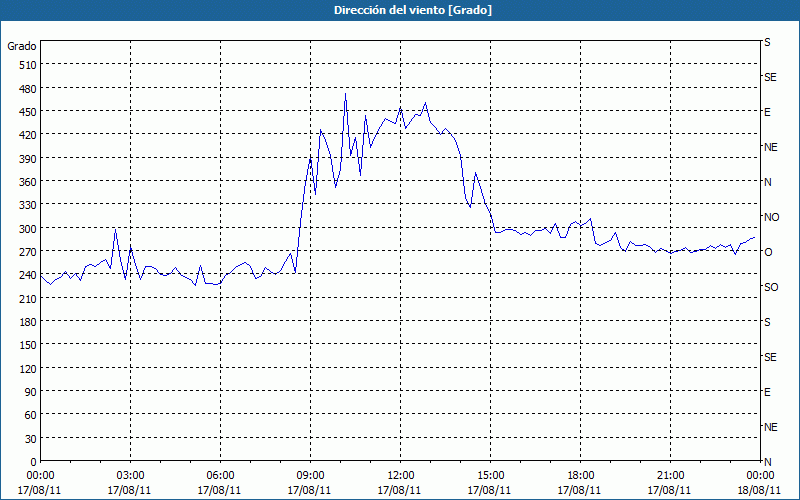Click the 06:00 time label

(220, 476)
